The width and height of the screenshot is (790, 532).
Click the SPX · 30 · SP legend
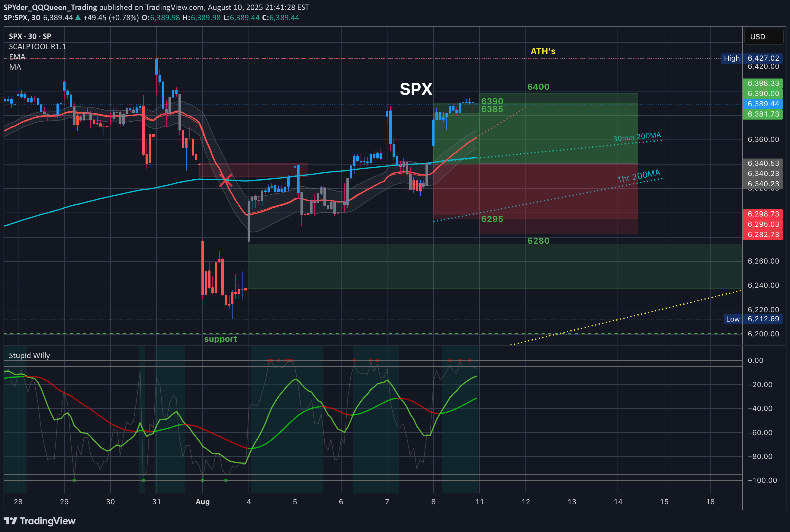pos(30,36)
